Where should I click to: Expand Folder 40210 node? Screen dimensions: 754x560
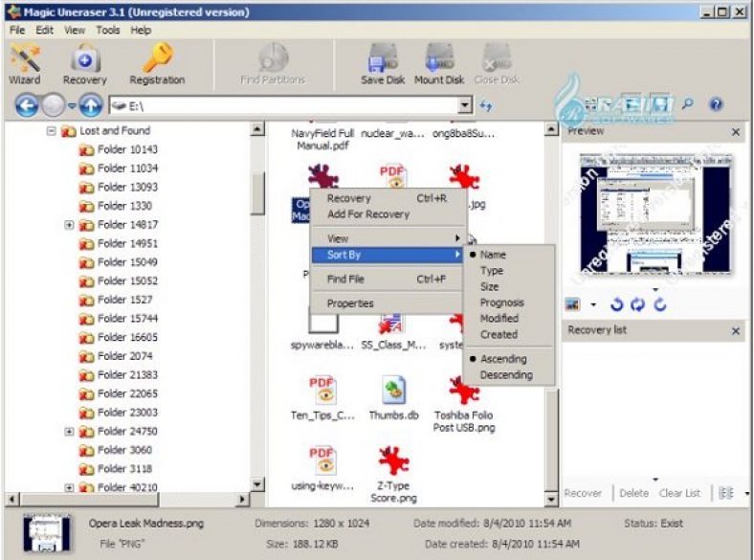69,488
